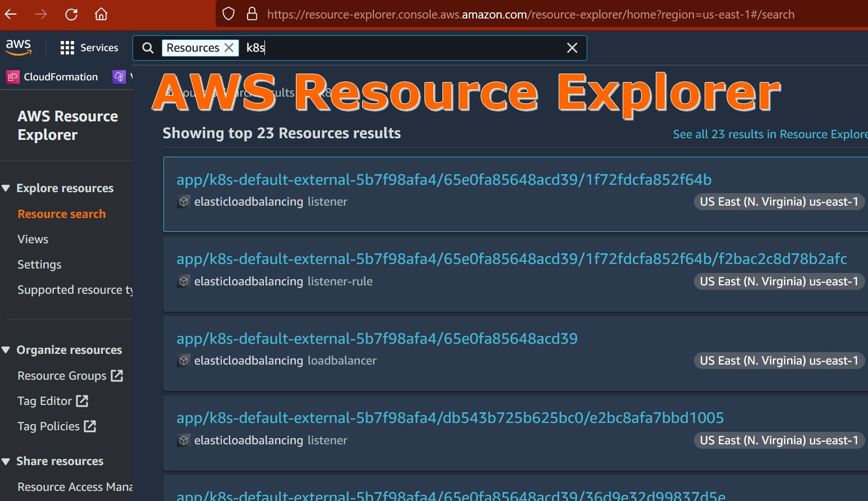868x501 pixels.
Task: Open listener result ending 1f72fdcfa852f64b
Action: 444,180
